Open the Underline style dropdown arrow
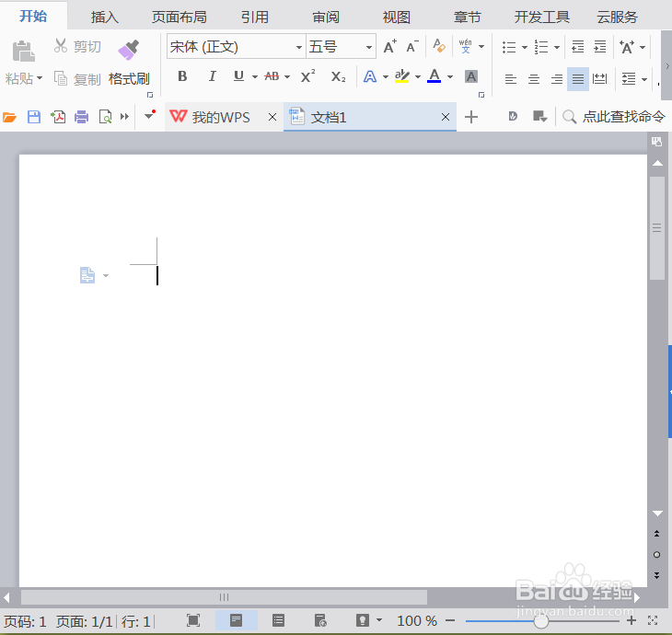The width and height of the screenshot is (672, 635). (255, 77)
